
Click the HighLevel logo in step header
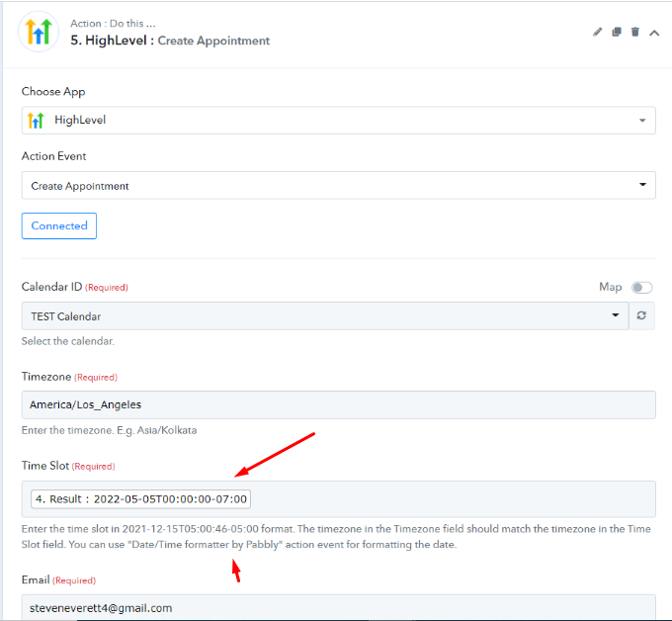pos(39,32)
